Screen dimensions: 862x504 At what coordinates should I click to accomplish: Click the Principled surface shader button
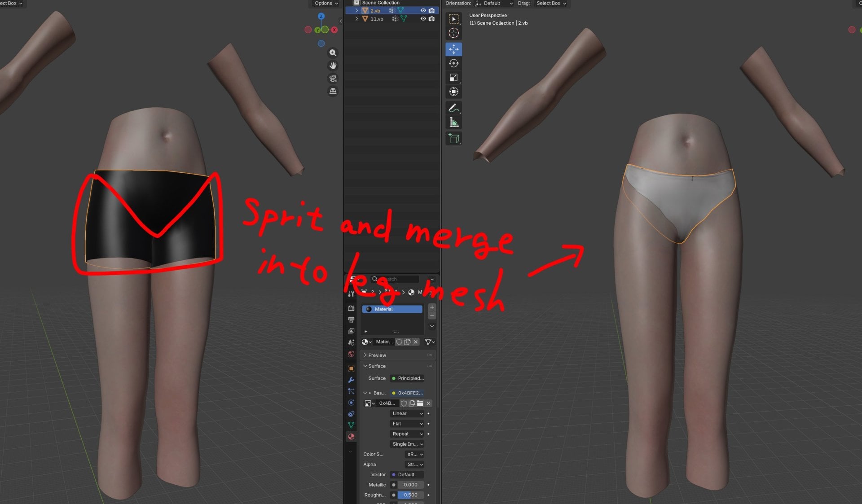click(x=407, y=379)
